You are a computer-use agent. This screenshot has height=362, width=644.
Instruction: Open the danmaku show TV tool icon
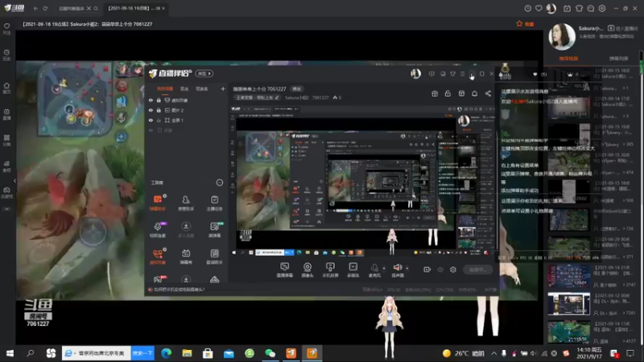[x=186, y=256]
